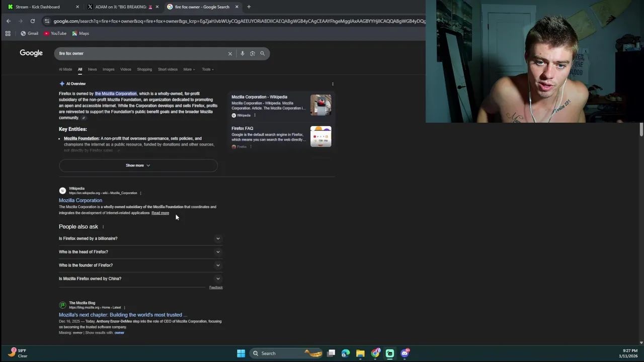Open the green streaming app taskbar icon
This screenshot has height=362, width=644.
pos(390,353)
